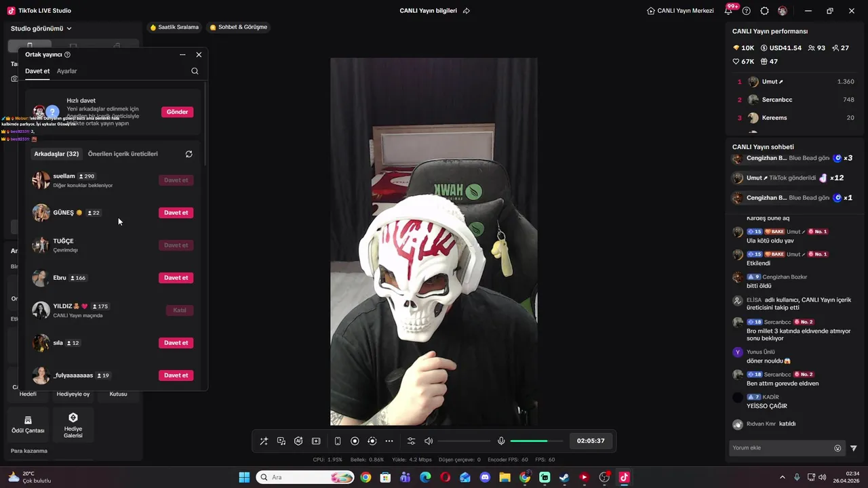Click the Ortak yayıncı help question icon
The height and width of the screenshot is (488, 868).
point(67,54)
